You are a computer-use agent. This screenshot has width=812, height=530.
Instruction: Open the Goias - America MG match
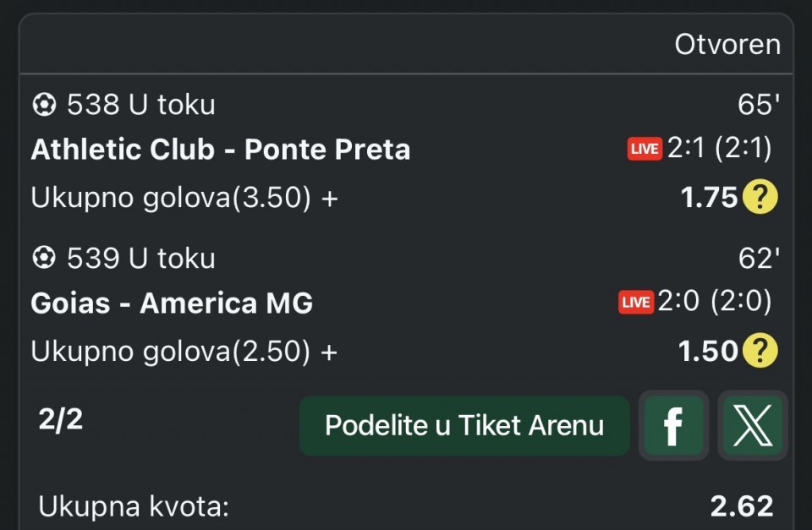click(172, 303)
